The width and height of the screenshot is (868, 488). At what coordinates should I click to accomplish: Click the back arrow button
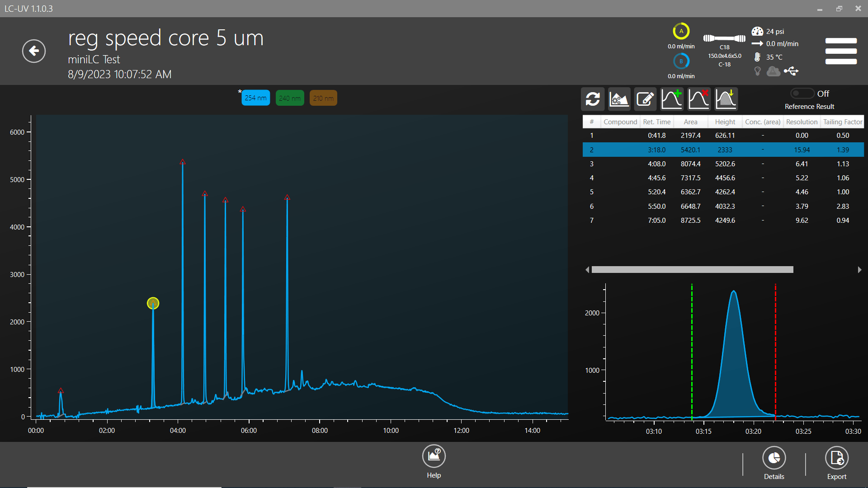click(x=34, y=51)
